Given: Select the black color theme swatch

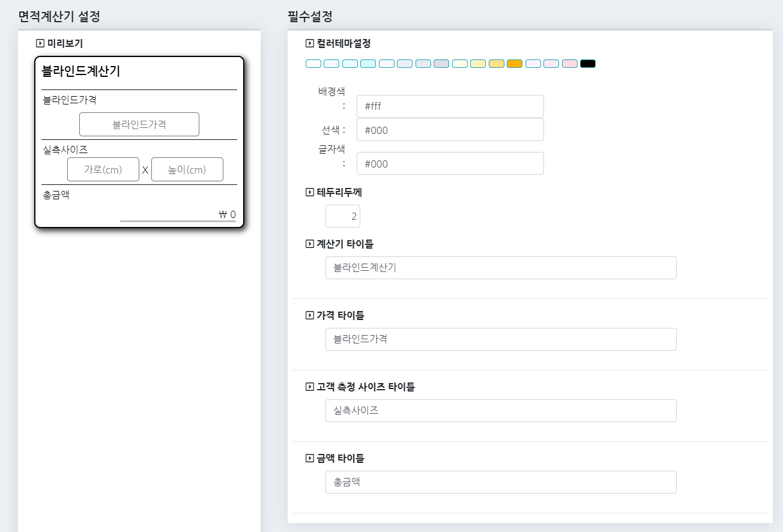Looking at the screenshot, I should (587, 64).
